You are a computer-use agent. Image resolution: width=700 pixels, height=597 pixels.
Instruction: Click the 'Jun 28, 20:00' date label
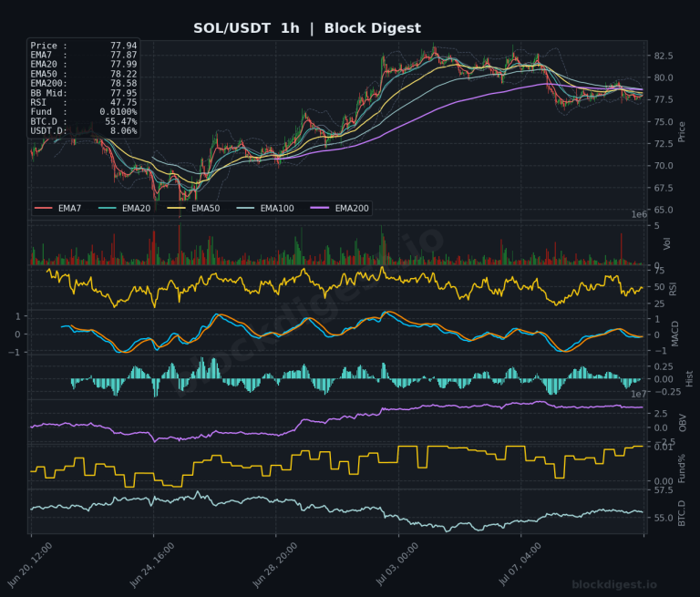click(x=274, y=565)
